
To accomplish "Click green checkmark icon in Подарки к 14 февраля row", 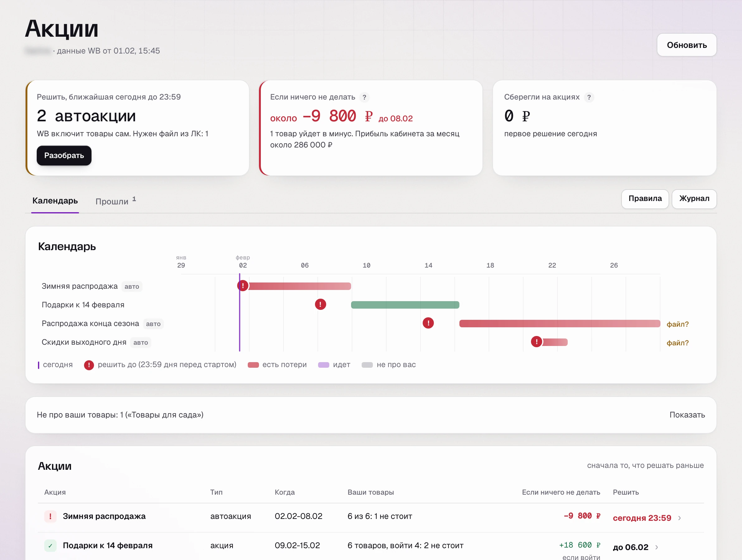I will (x=50, y=546).
